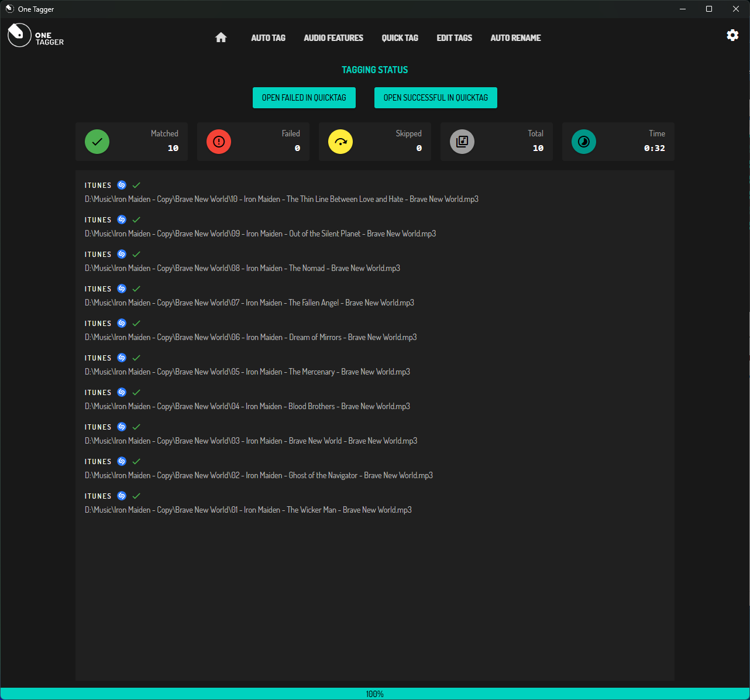Click the gray Total library icon
Image resolution: width=750 pixels, height=700 pixels.
point(462,142)
